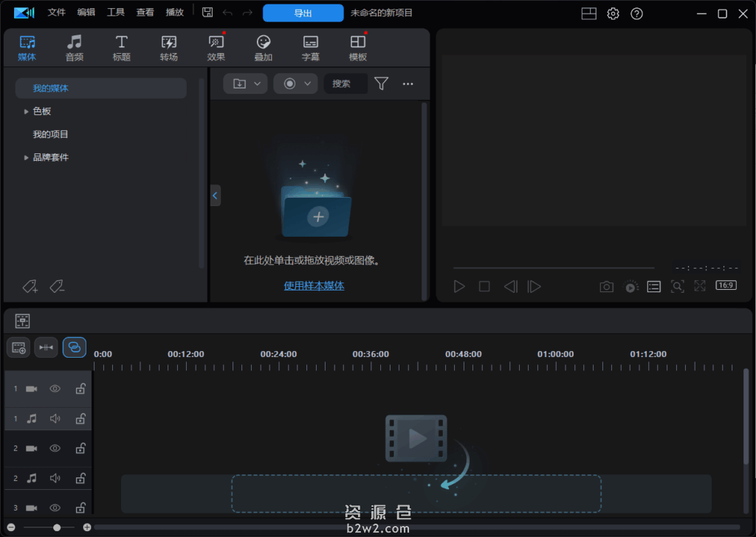The height and width of the screenshot is (537, 756).
Task: Click the timeline zoom slider handle
Action: [57, 527]
